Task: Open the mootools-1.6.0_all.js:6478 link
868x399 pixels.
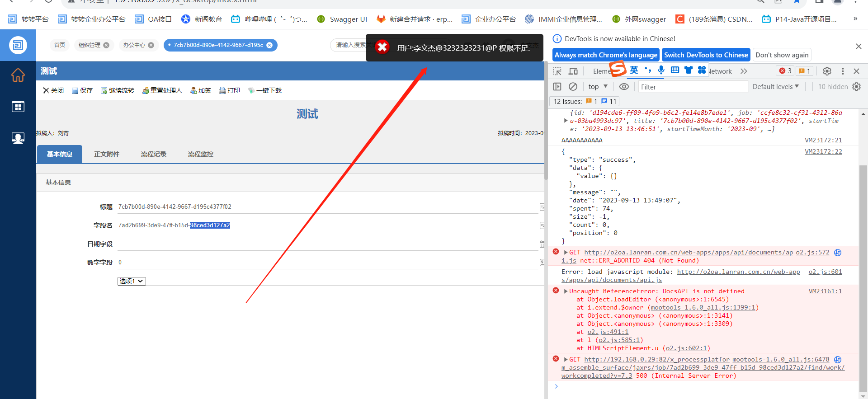Action: 781,360
